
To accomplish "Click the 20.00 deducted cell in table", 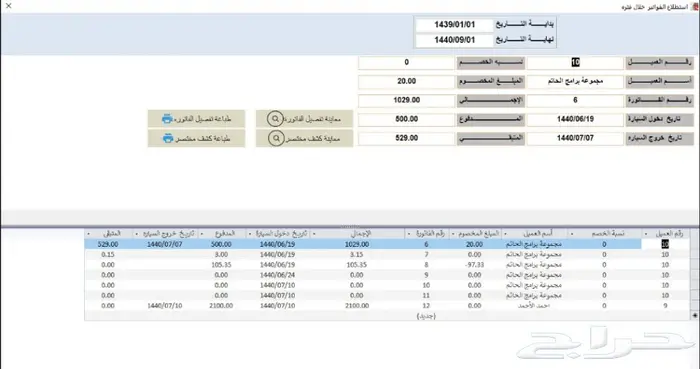I will (474, 245).
